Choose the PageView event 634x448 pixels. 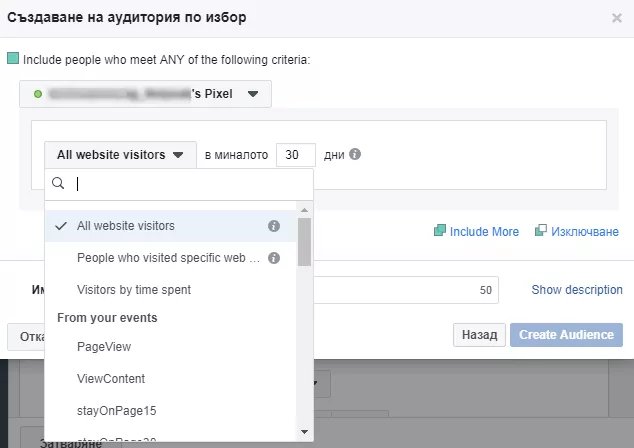point(170,347)
